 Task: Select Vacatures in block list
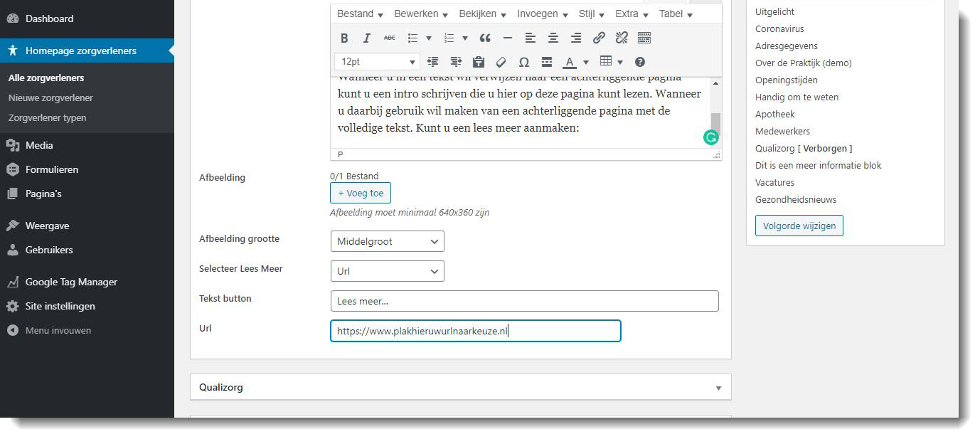coord(774,182)
